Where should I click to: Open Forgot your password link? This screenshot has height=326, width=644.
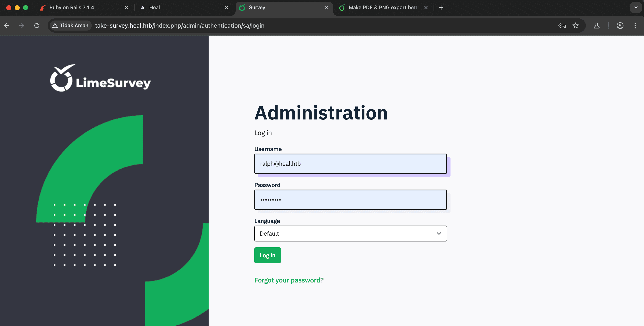289,280
